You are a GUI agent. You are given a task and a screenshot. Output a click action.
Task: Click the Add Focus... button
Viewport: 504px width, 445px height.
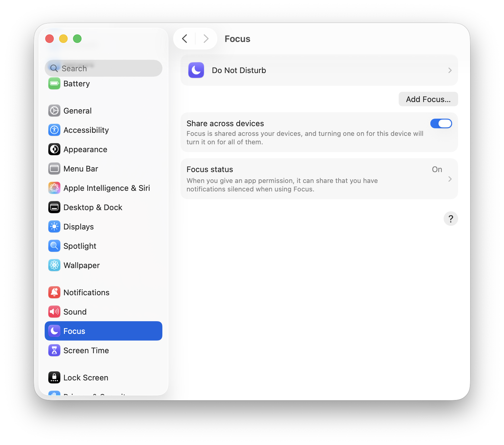tap(428, 99)
